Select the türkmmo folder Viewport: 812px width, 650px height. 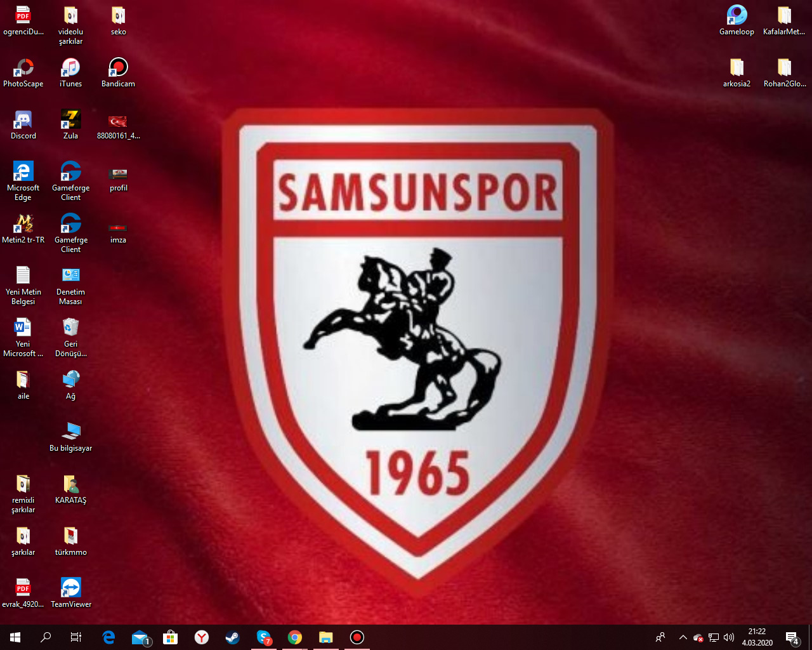click(70, 541)
